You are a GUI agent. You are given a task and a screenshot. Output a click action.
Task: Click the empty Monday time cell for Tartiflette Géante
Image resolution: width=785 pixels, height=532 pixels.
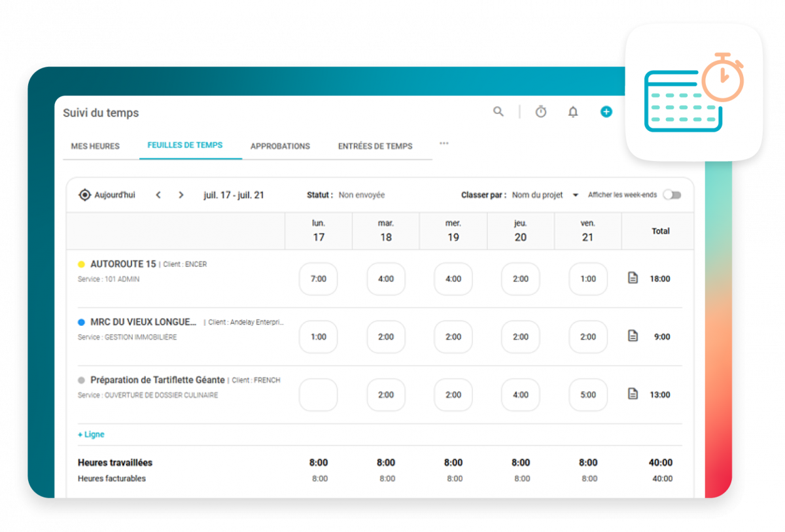tap(318, 394)
